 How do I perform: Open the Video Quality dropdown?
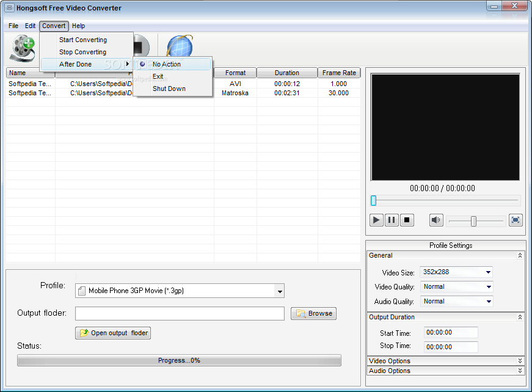[x=488, y=287]
